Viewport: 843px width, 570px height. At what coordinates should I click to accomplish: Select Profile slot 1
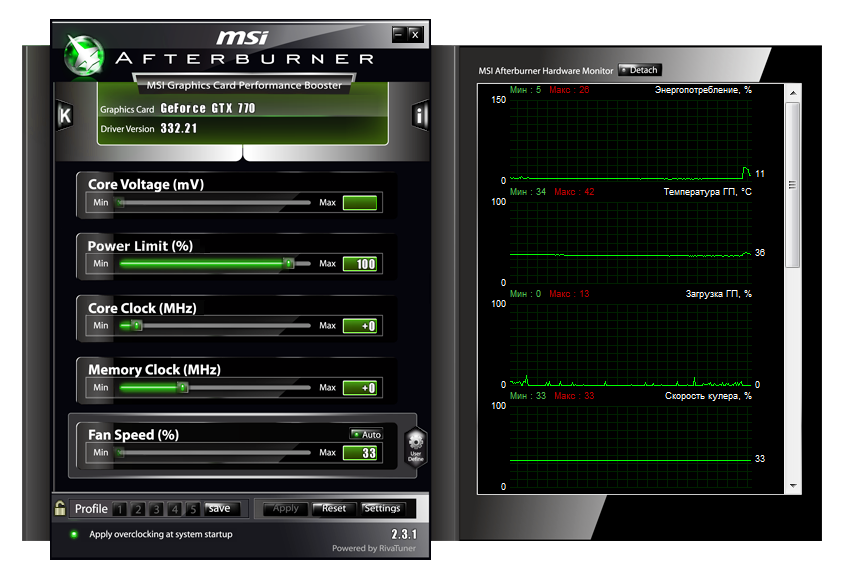120,509
